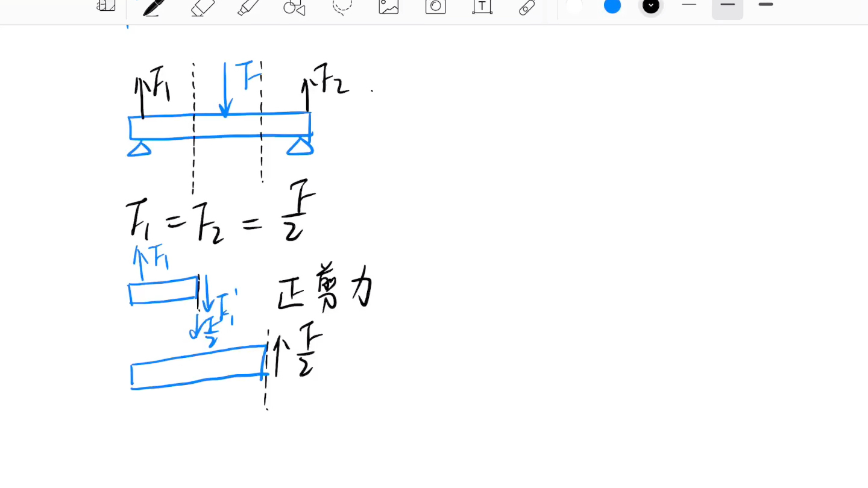This screenshot has width=868, height=488.
Task: Select the thickest stroke width
Action: click(766, 5)
